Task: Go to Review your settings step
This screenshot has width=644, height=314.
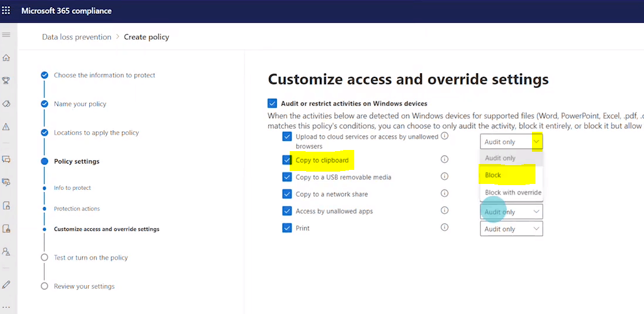Action: pyautogui.click(x=84, y=286)
